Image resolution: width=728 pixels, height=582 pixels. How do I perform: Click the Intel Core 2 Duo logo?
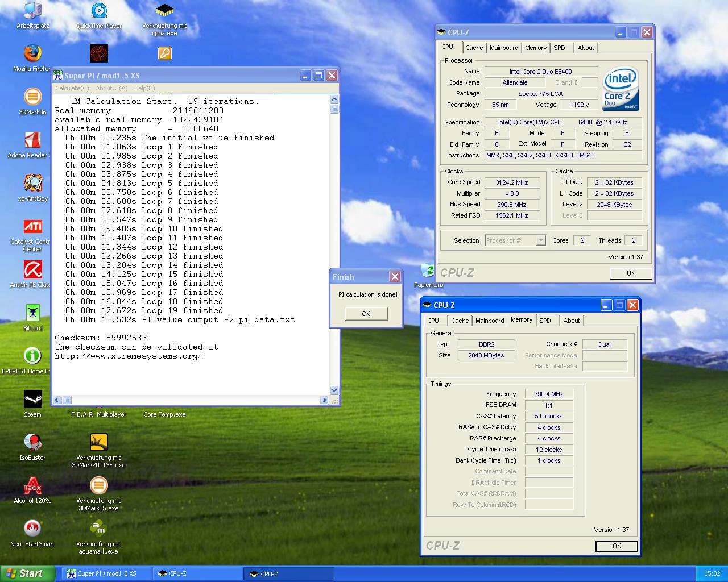tap(621, 89)
